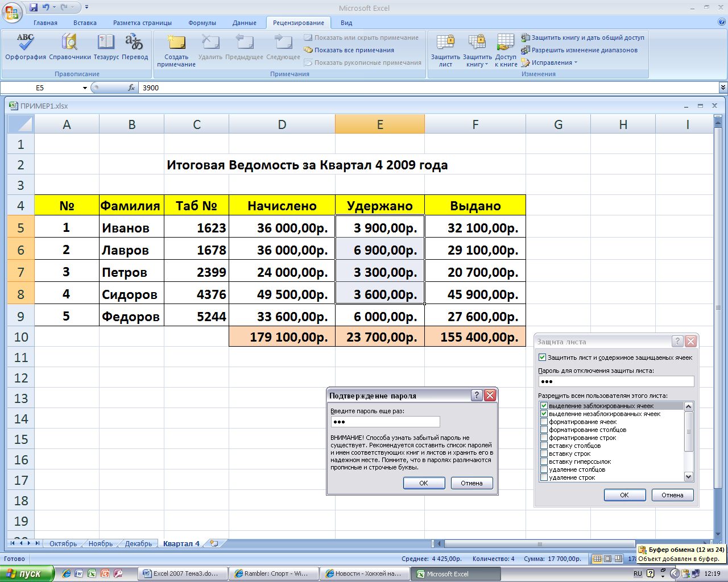
Task: Click help icon in Подтверждение пароля dialog
Action: 477,396
